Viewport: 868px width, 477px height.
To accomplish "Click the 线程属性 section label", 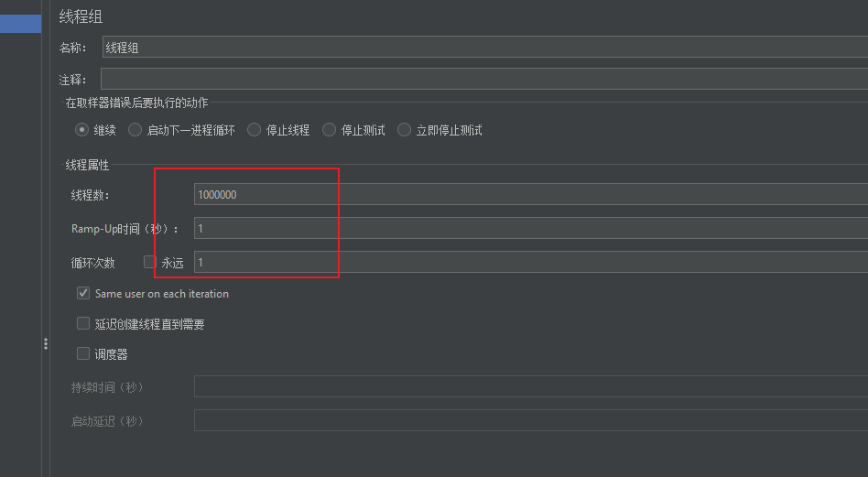I will 87,165.
